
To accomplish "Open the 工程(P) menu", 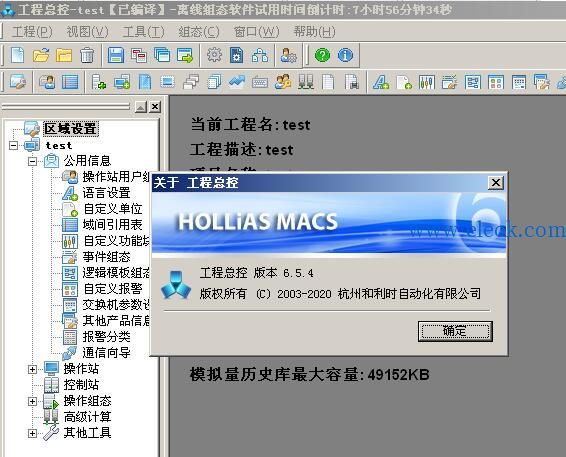I will click(32, 32).
